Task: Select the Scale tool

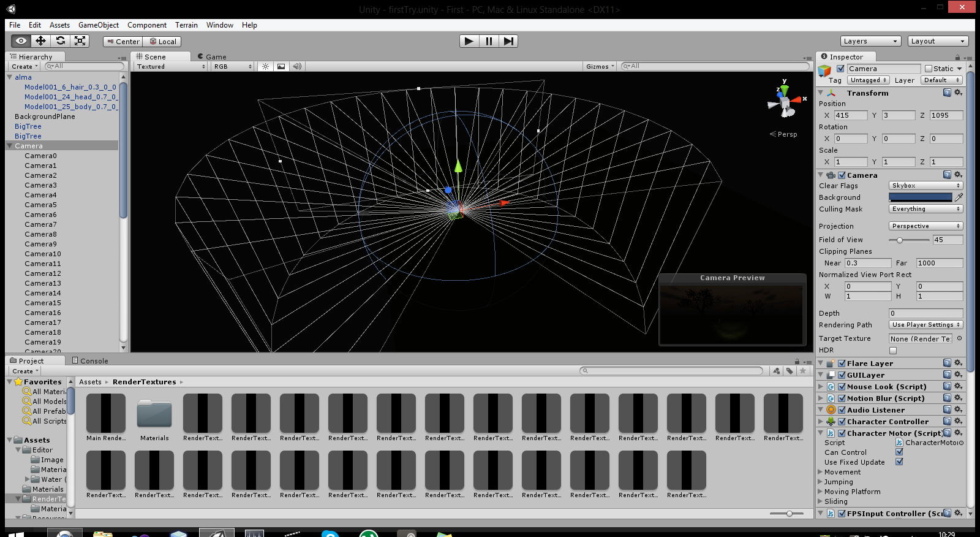Action: 80,41
